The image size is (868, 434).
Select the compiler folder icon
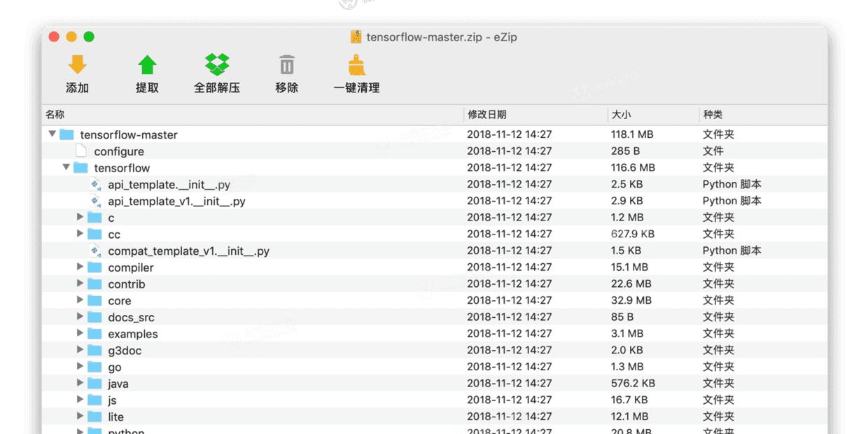[94, 267]
